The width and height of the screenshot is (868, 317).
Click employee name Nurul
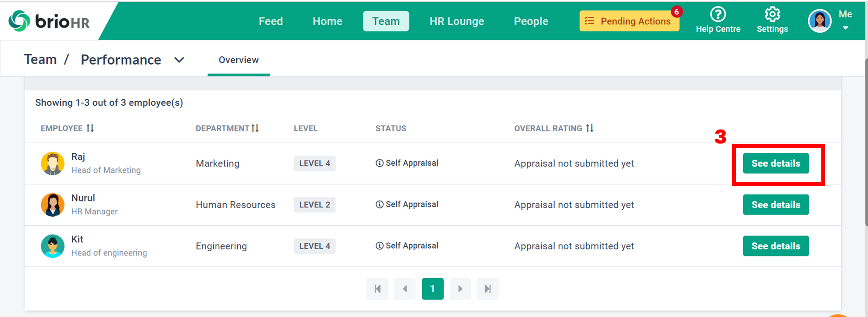click(x=83, y=198)
